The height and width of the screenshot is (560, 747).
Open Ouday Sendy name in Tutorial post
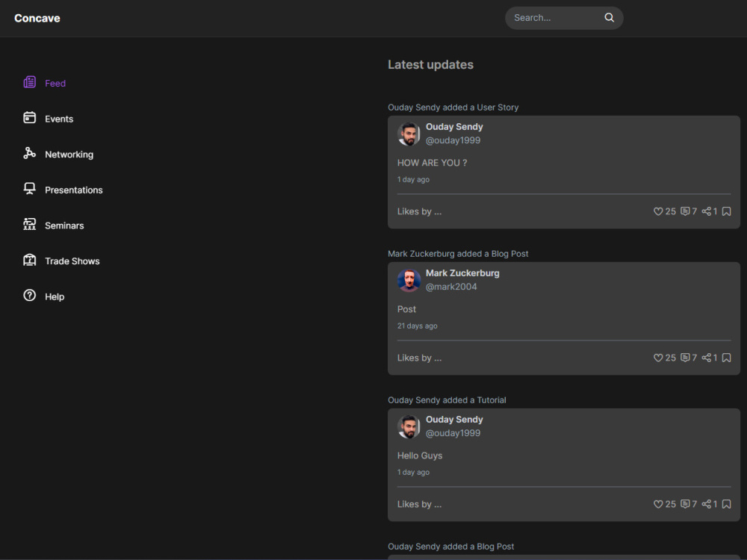coord(454,420)
